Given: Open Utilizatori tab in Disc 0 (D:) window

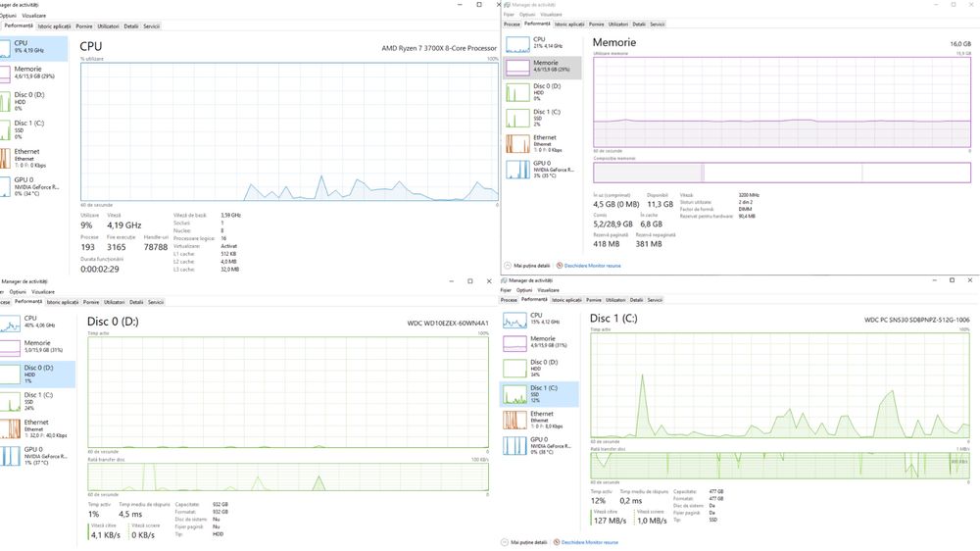Looking at the screenshot, I should 115,302.
